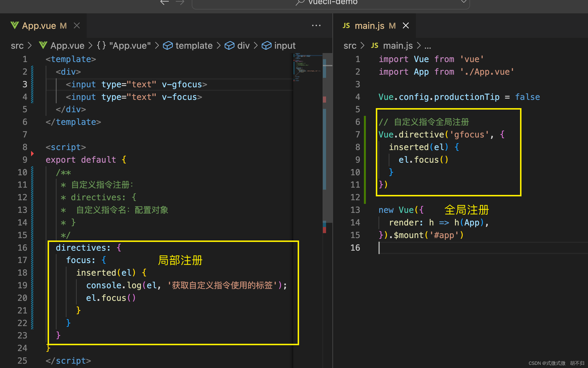This screenshot has height=368, width=588.
Task: Open the src breadcrumb dropdown
Action: coord(17,46)
